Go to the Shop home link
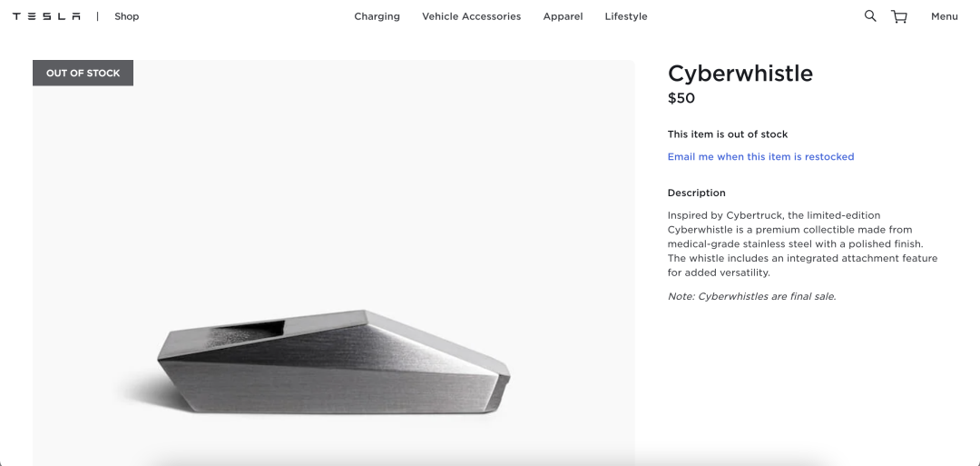Image resolution: width=980 pixels, height=466 pixels. [127, 16]
